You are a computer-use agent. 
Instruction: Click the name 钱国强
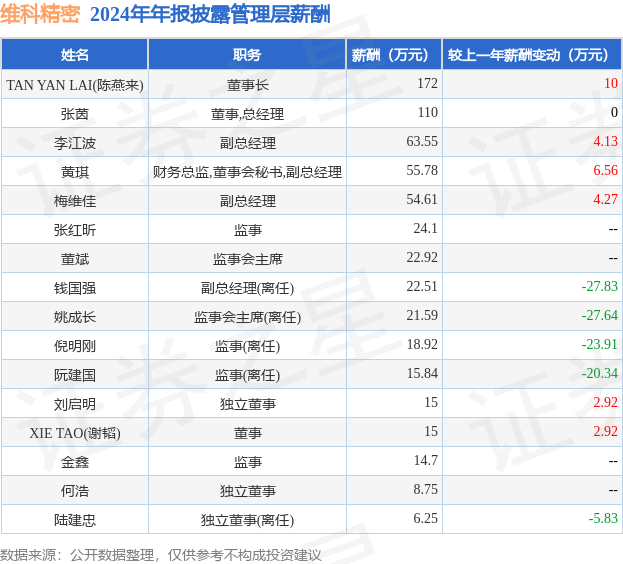[x=75, y=288]
